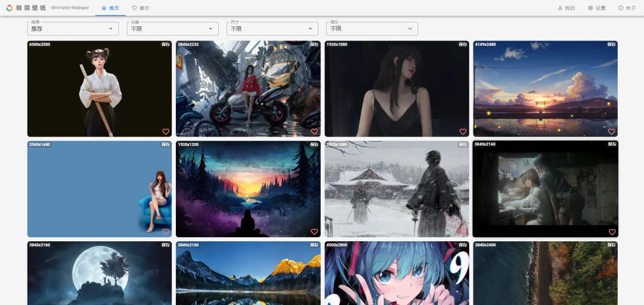Save the 3840x2400 aerial coast wallpaper
The image size is (644, 305).
coord(612,245)
